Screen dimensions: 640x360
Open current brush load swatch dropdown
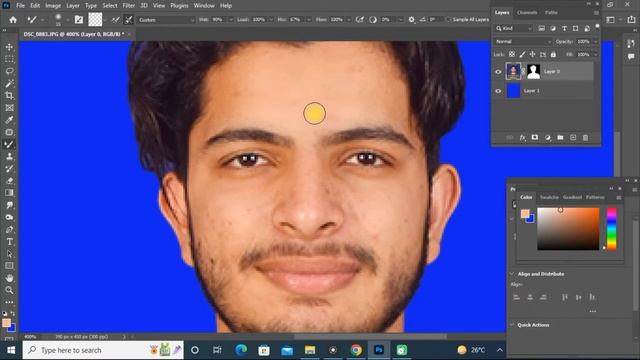tap(105, 20)
